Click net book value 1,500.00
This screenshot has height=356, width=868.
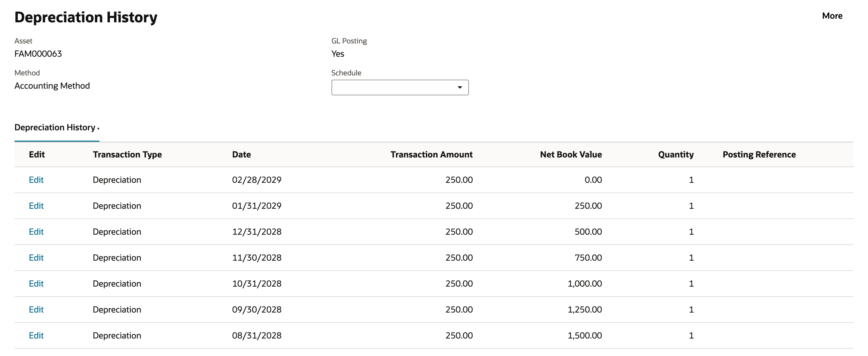(585, 336)
